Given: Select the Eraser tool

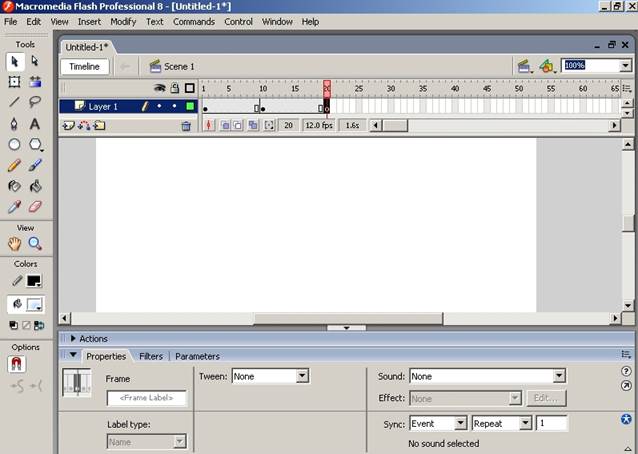Looking at the screenshot, I should tap(35, 207).
